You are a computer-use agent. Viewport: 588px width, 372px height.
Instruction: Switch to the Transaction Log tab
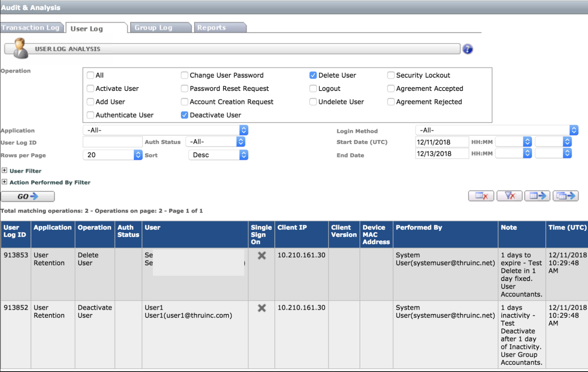tap(31, 28)
